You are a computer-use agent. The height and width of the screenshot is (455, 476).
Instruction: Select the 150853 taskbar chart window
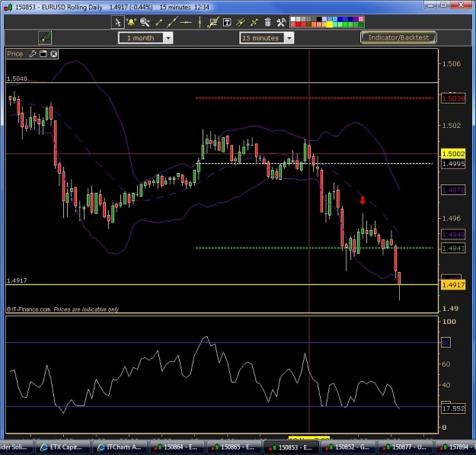pos(291,447)
